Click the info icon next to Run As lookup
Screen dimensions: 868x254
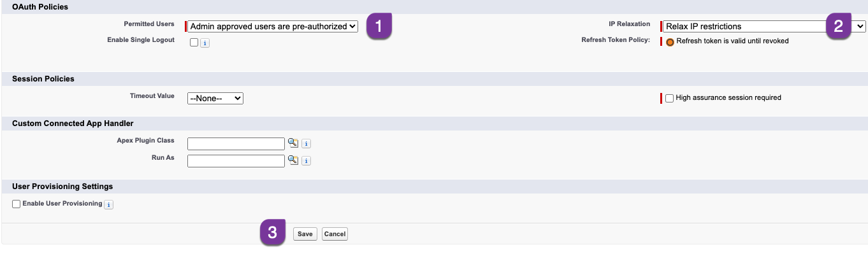[x=306, y=160]
